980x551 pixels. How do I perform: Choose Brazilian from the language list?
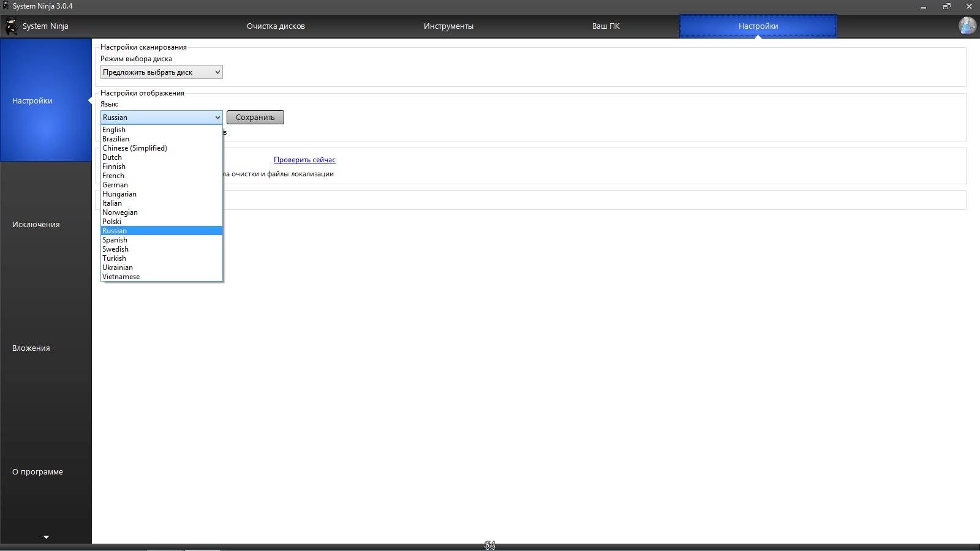point(161,139)
